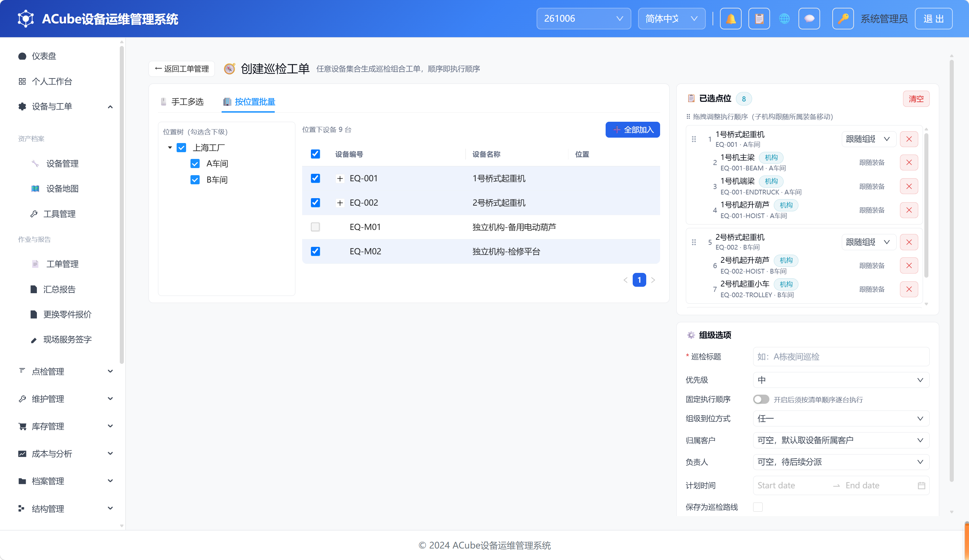969x560 pixels.
Task: Uncheck A车间 in location tree
Action: click(x=195, y=164)
